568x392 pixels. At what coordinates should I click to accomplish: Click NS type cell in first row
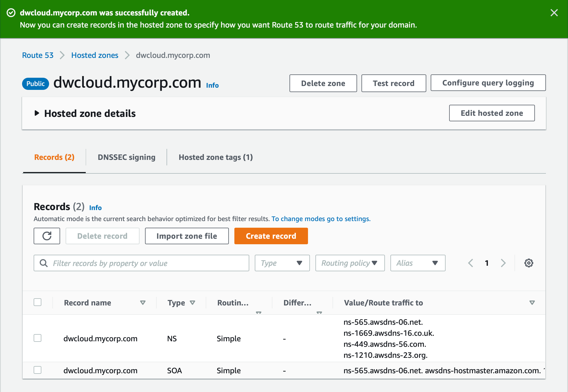pos(172,339)
